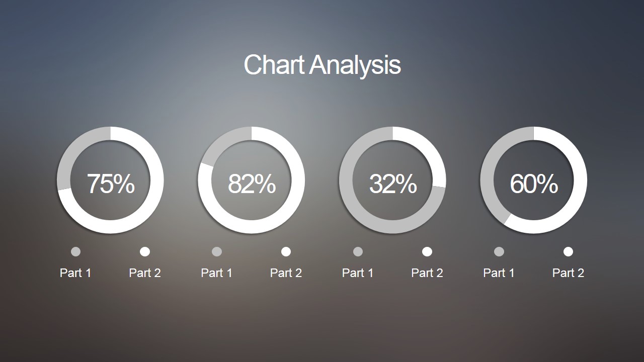Viewport: 644px width, 362px height.
Task: Select Part 1 label below the 60% chart
Action: tap(499, 273)
